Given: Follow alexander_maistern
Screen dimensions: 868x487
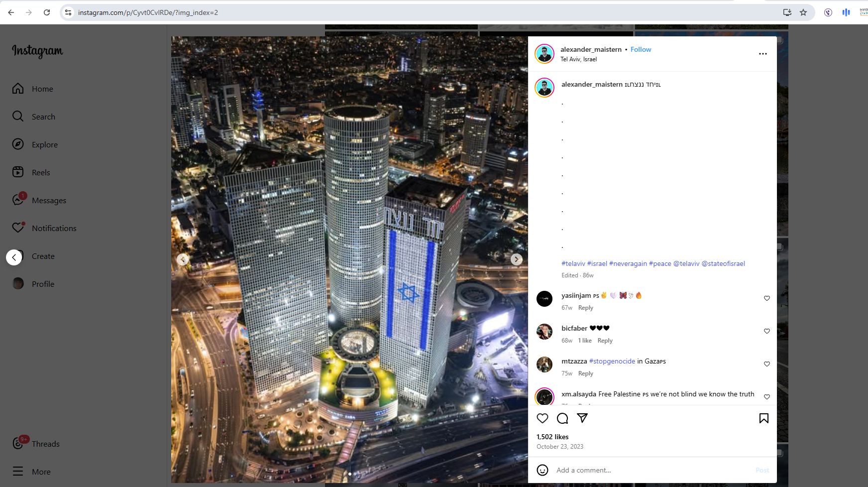Looking at the screenshot, I should (x=641, y=49).
